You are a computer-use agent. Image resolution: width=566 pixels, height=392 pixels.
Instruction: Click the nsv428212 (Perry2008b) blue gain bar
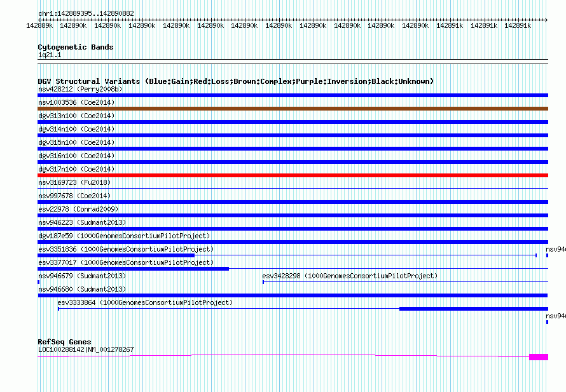click(293, 95)
